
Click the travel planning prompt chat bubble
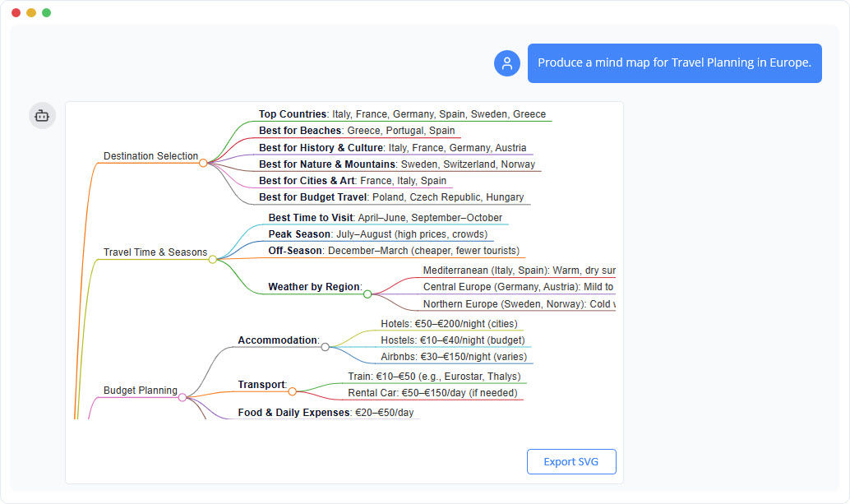[x=674, y=63]
